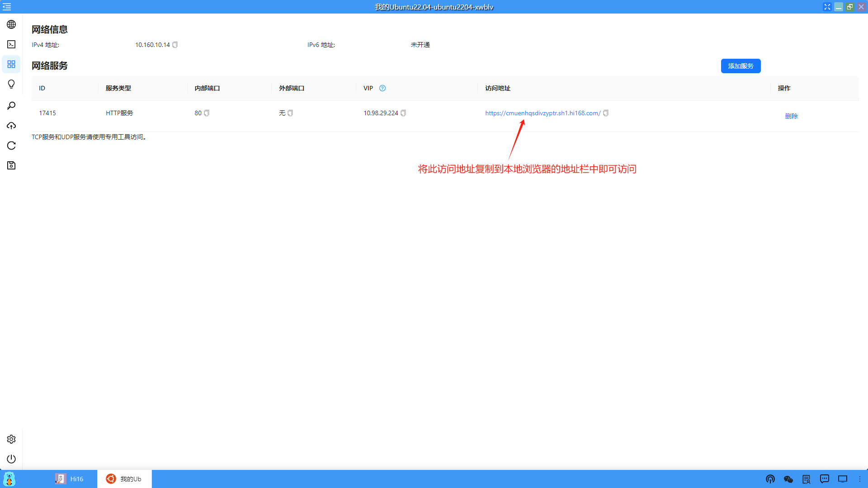868x488 pixels.
Task: Copy the IPv4 address 10.160.10.14
Action: tap(175, 45)
